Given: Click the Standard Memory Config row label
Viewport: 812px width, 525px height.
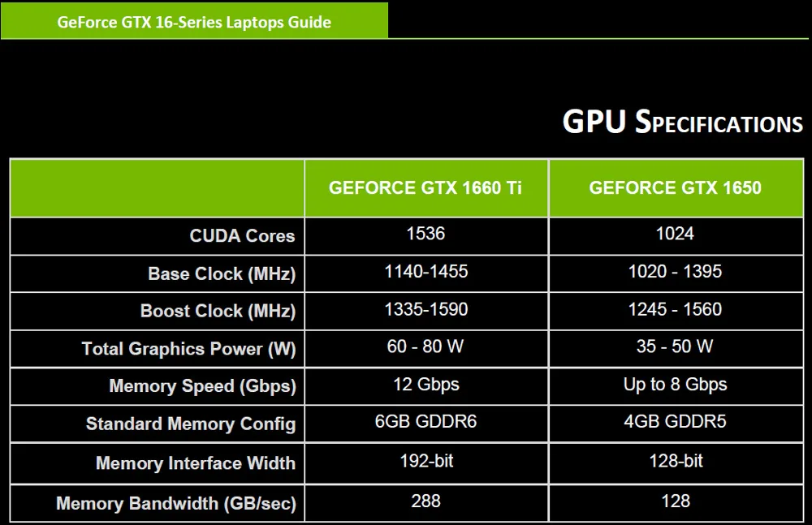Looking at the screenshot, I should [x=191, y=424].
